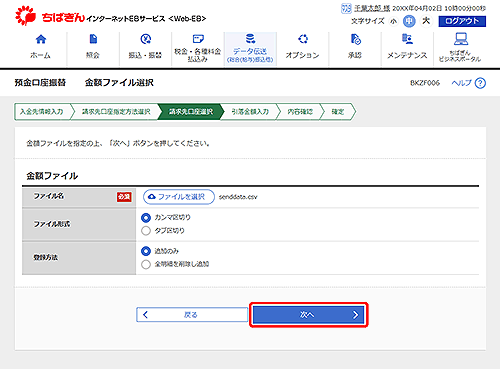Set font size to 小

tap(394, 21)
